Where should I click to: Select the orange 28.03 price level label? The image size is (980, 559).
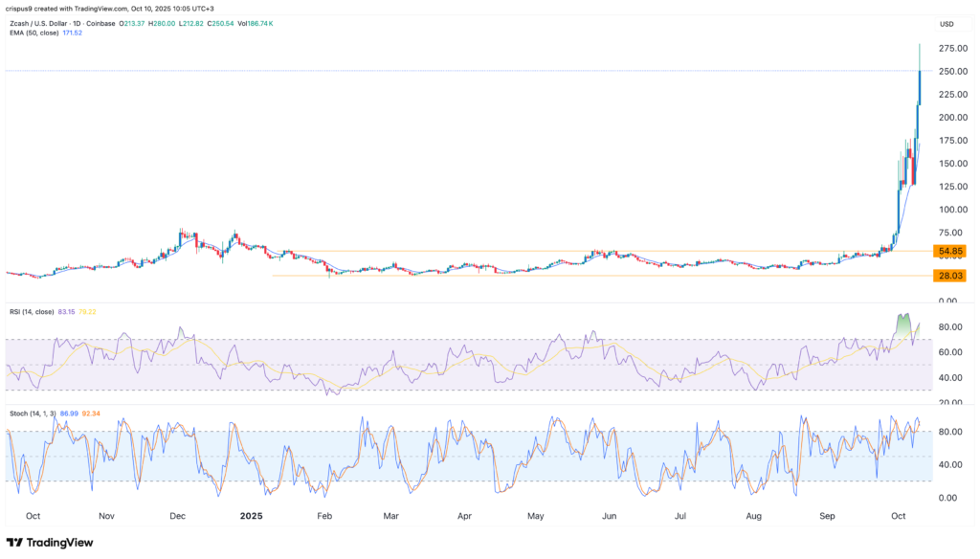949,277
